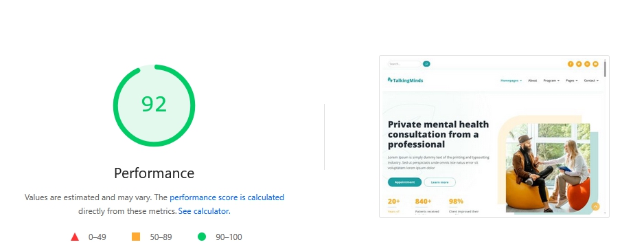The image size is (644, 249).
Task: Click the TalkingMinds leaf logo
Action: pos(405,80)
